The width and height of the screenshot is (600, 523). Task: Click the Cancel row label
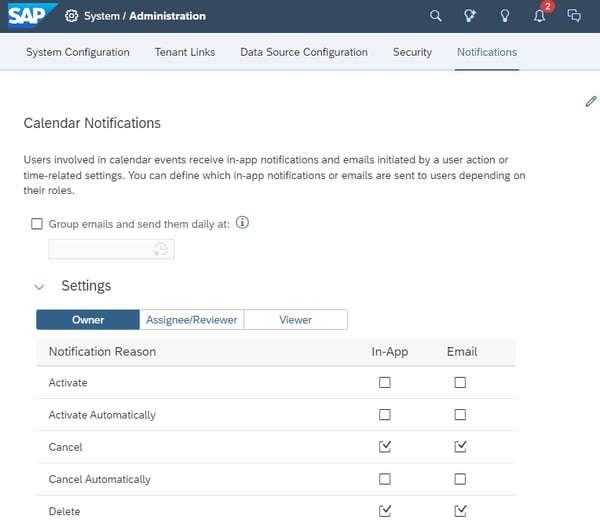point(65,447)
